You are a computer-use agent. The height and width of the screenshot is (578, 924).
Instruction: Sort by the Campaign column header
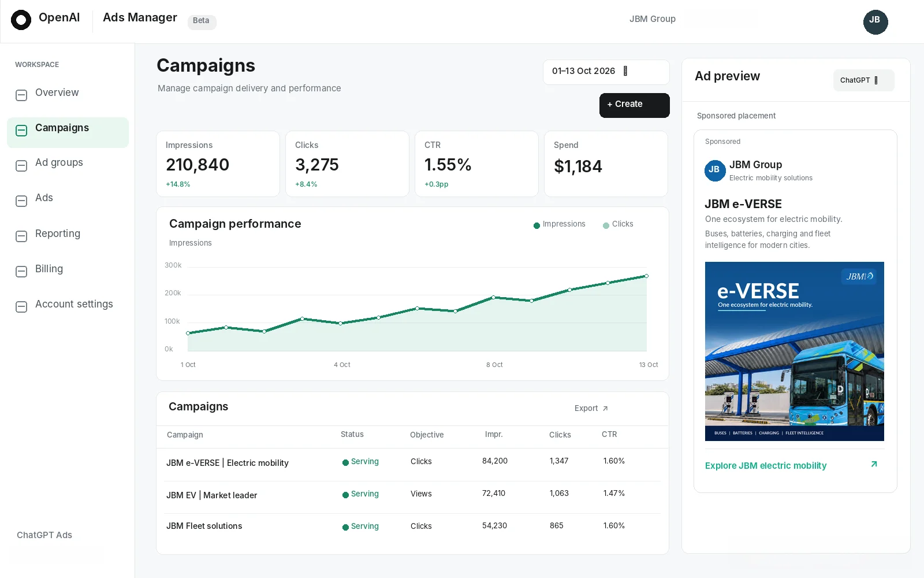click(185, 435)
